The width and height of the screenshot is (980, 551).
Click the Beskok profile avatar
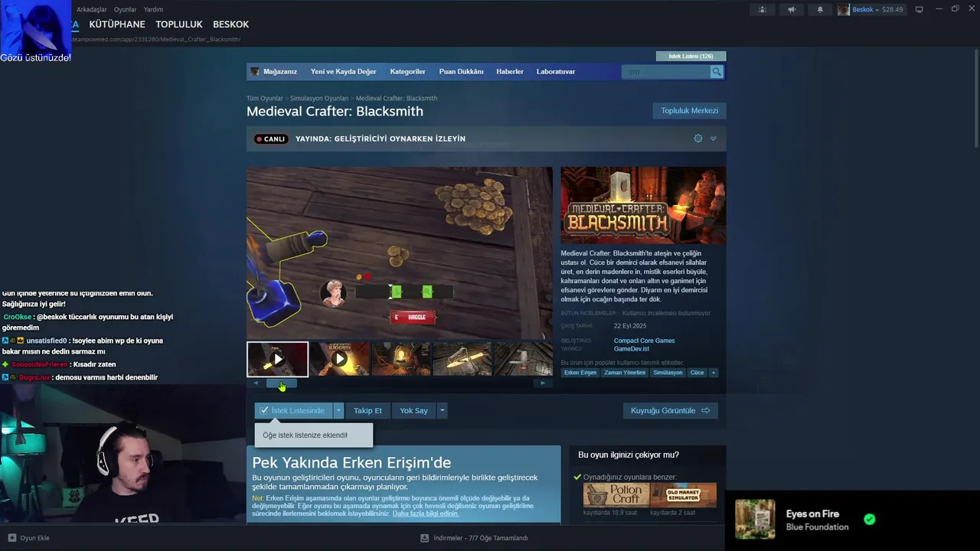tap(843, 9)
